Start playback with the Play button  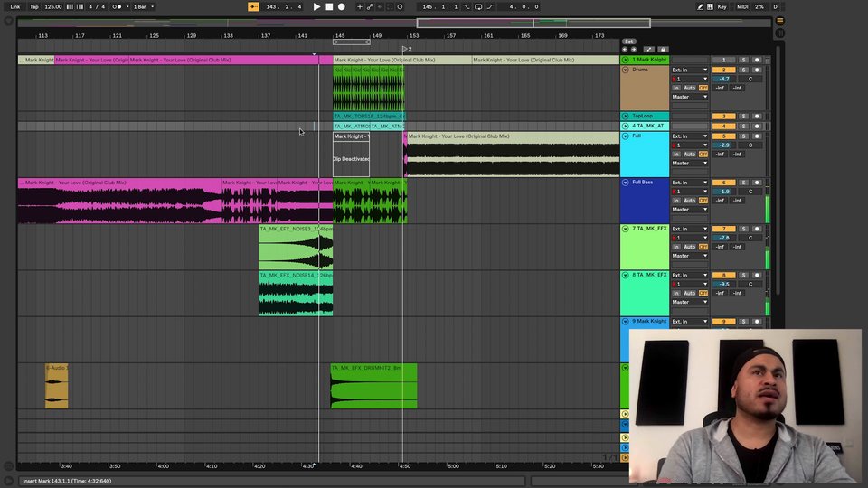tap(316, 6)
